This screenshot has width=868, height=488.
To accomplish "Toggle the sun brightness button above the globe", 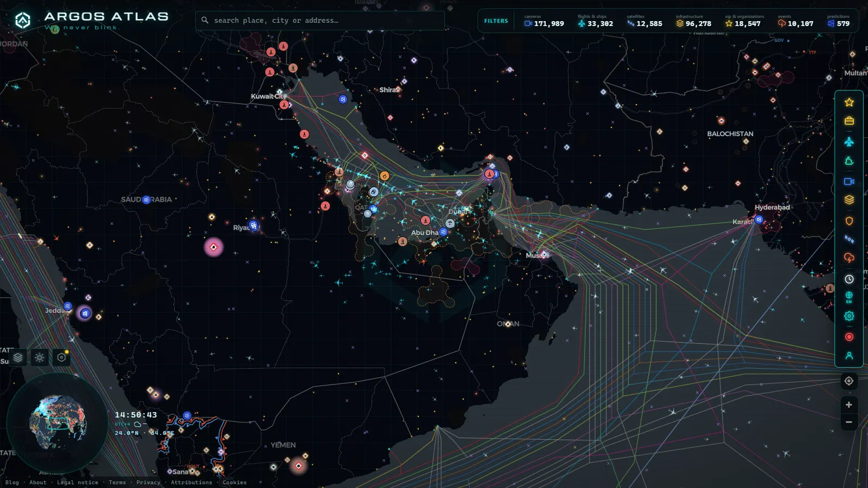I will click(x=40, y=357).
